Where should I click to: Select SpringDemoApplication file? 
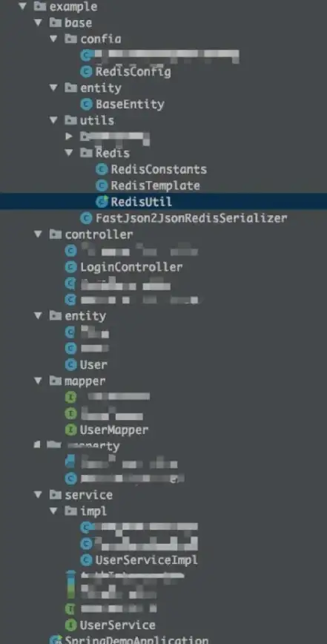point(136,640)
